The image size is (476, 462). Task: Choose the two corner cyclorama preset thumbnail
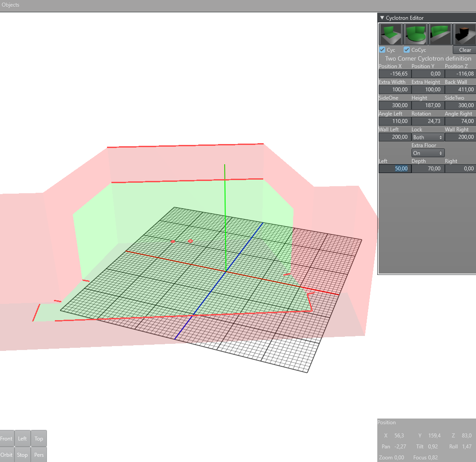pos(440,34)
